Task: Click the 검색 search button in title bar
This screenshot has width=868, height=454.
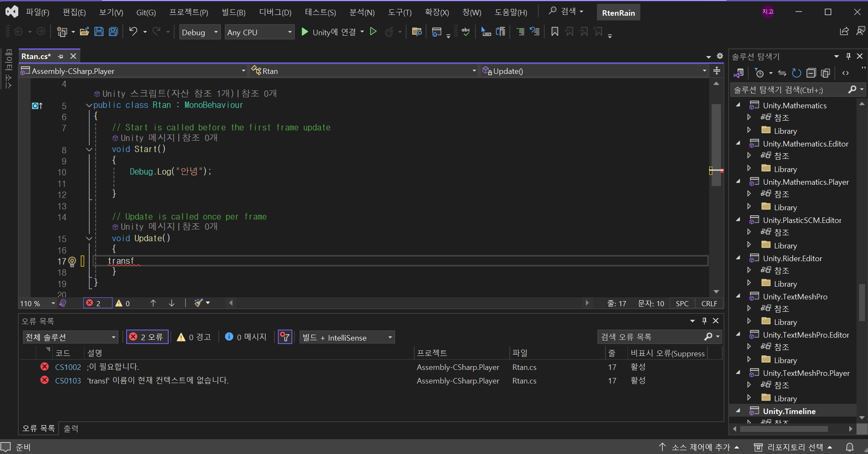Action: 566,11
